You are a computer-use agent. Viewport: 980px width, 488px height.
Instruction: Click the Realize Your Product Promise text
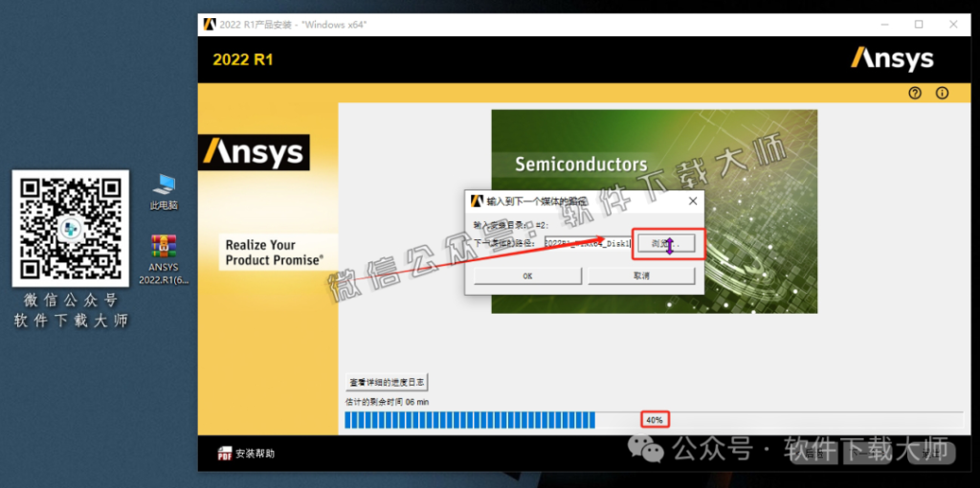click(x=275, y=253)
